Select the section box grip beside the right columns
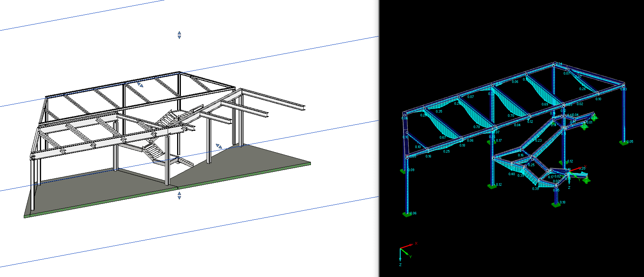644x277 pixels. tap(219, 146)
